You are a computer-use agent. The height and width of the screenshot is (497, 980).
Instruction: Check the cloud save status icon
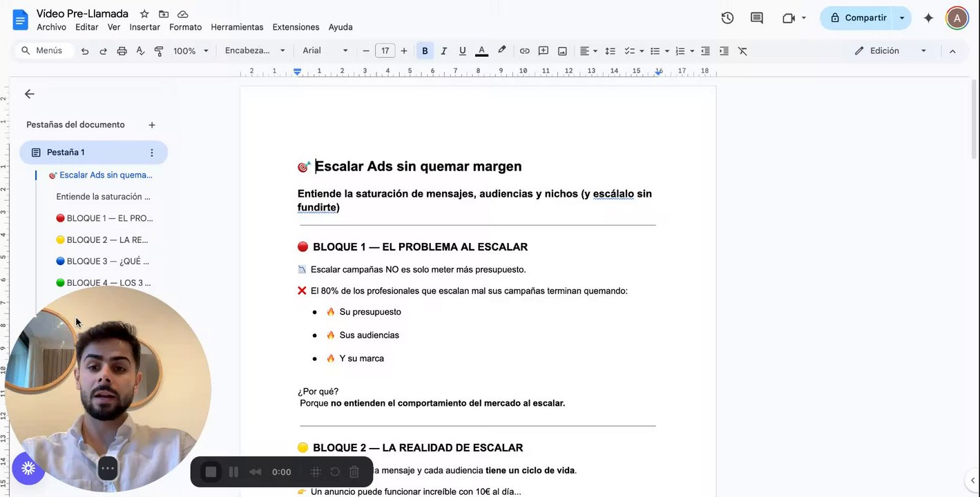pyautogui.click(x=183, y=14)
